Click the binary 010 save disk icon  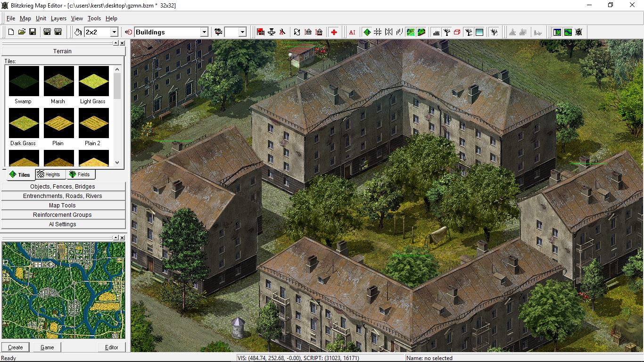click(x=58, y=32)
